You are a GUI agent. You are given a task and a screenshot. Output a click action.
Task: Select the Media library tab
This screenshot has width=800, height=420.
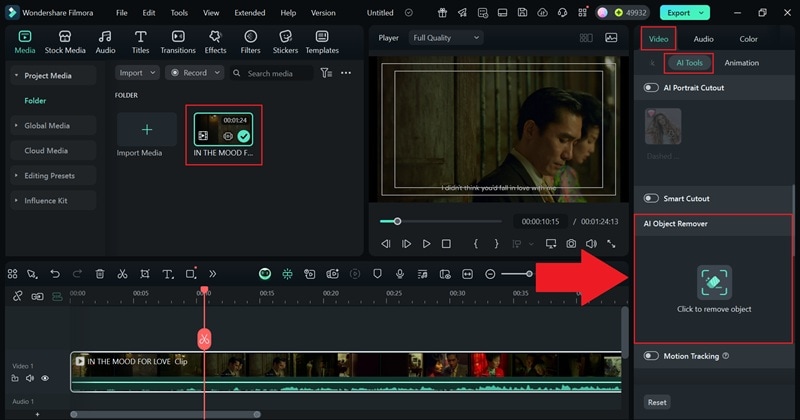[x=24, y=42]
